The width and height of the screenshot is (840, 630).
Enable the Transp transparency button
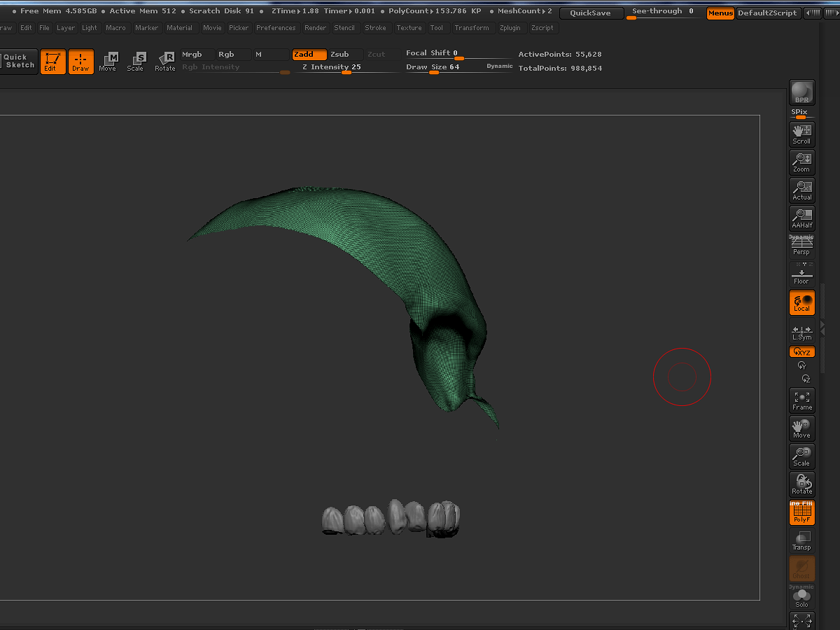click(801, 540)
